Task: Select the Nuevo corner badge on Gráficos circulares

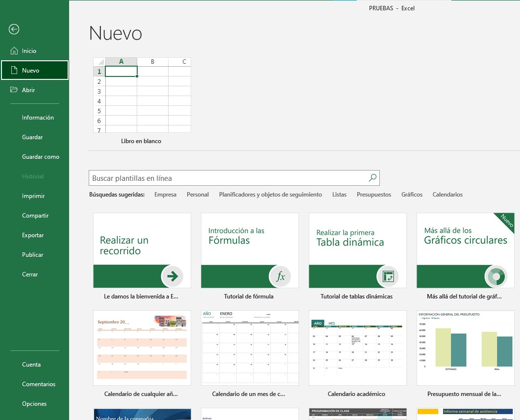Action: pos(508,221)
